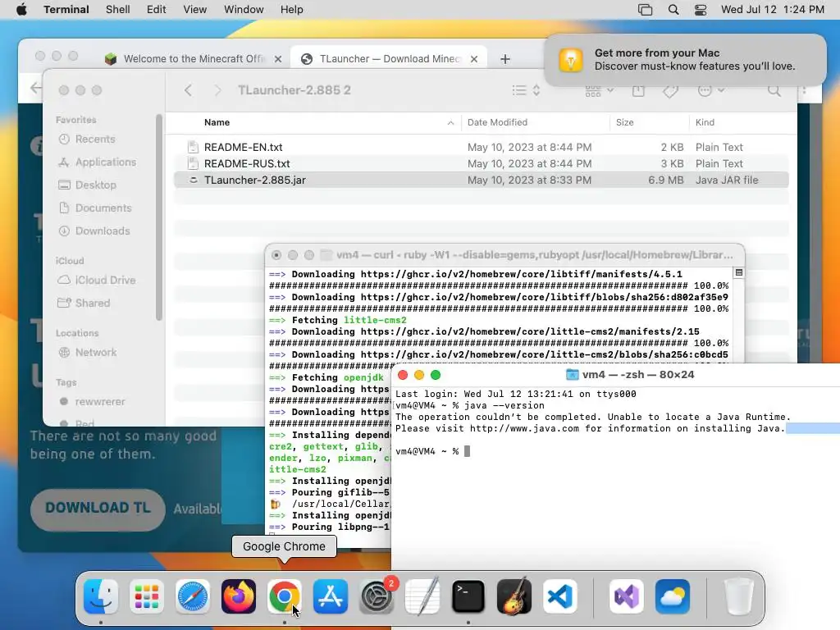Open Visual Studio purple icon in dock
840x630 pixels.
click(x=627, y=596)
